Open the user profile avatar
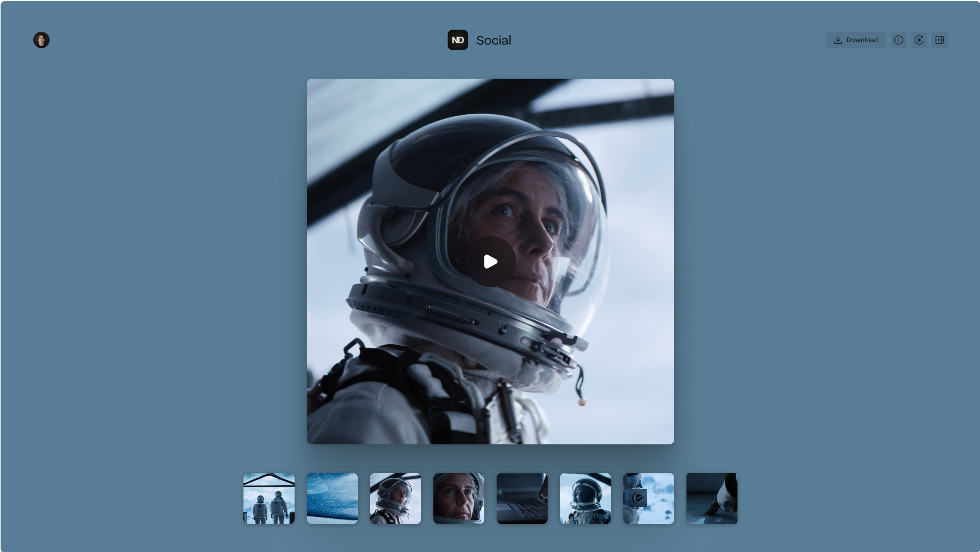Screen dimensions: 980x552 click(42, 40)
